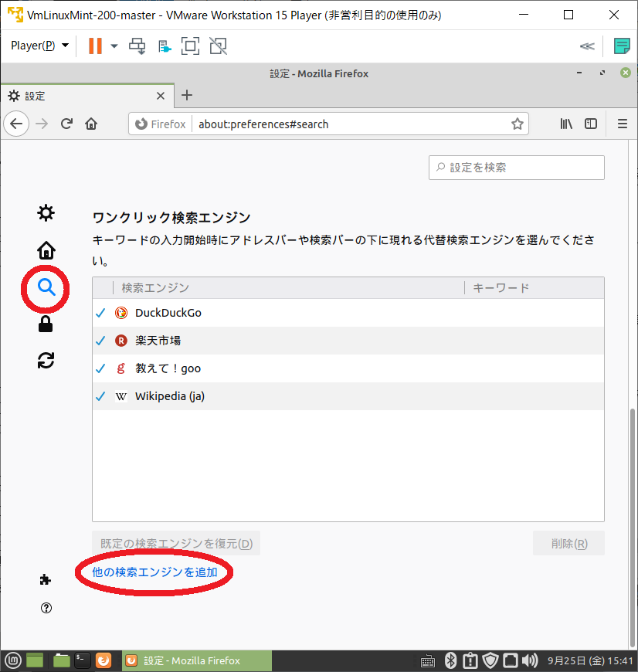Screen dimensions: 638x672
Task: Open on-screen keyboard tray icon
Action: (x=428, y=661)
